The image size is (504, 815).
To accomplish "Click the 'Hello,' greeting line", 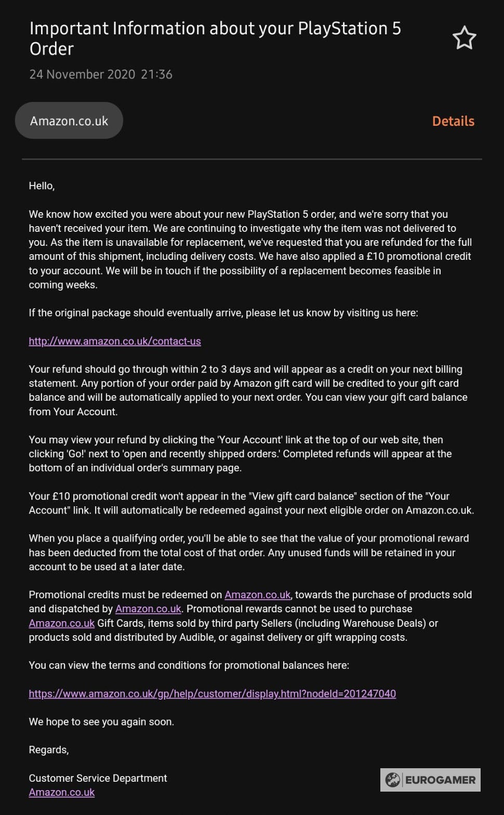I will pyautogui.click(x=42, y=186).
